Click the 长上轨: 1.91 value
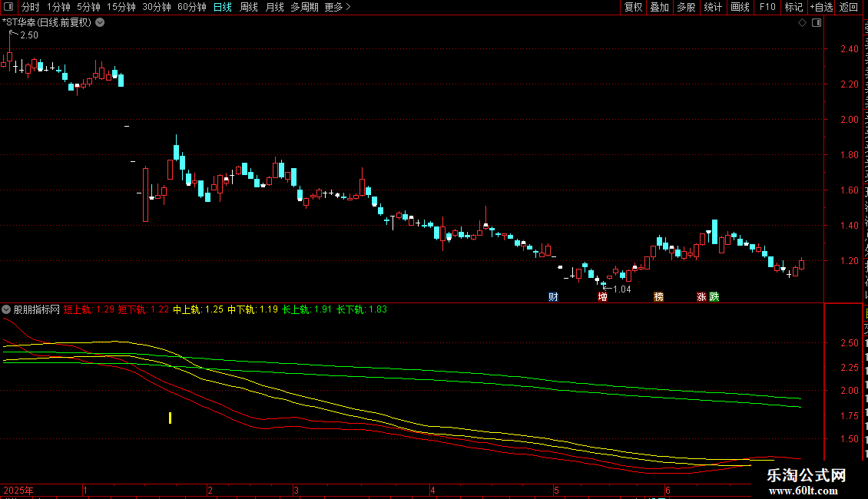This screenshot has width=868, height=499. 307,309
